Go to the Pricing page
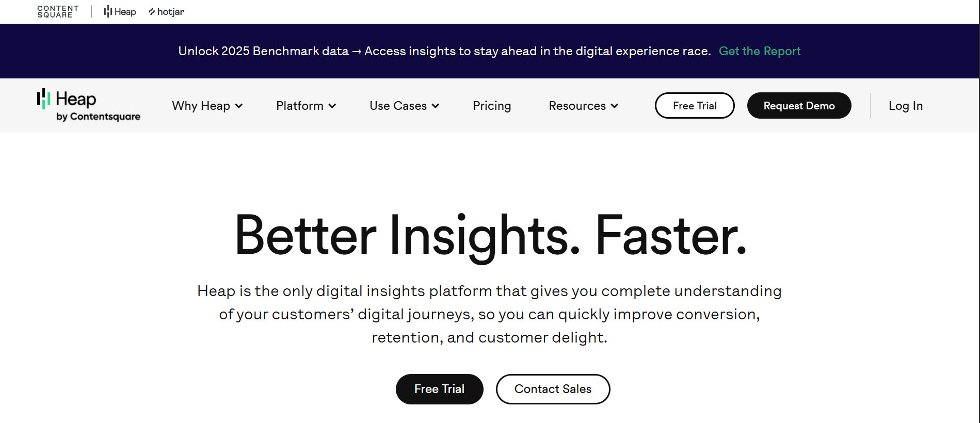Image resolution: width=980 pixels, height=423 pixels. click(x=492, y=106)
